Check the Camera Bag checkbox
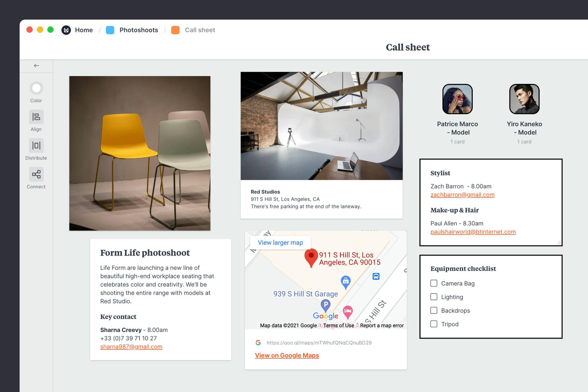 (434, 283)
